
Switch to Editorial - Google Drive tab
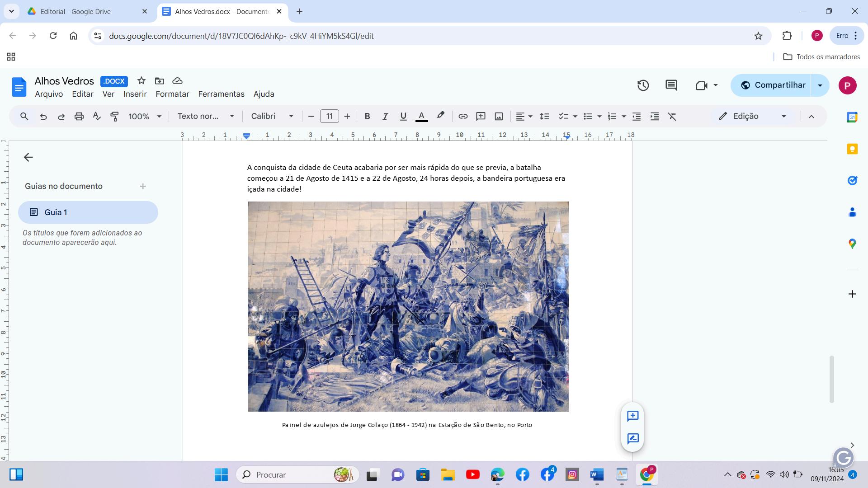(75, 12)
